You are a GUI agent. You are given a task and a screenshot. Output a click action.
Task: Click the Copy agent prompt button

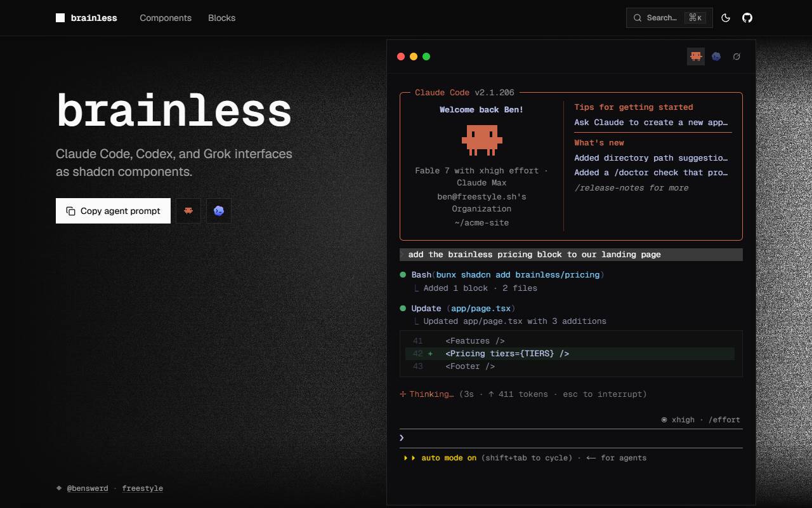pyautogui.click(x=113, y=211)
